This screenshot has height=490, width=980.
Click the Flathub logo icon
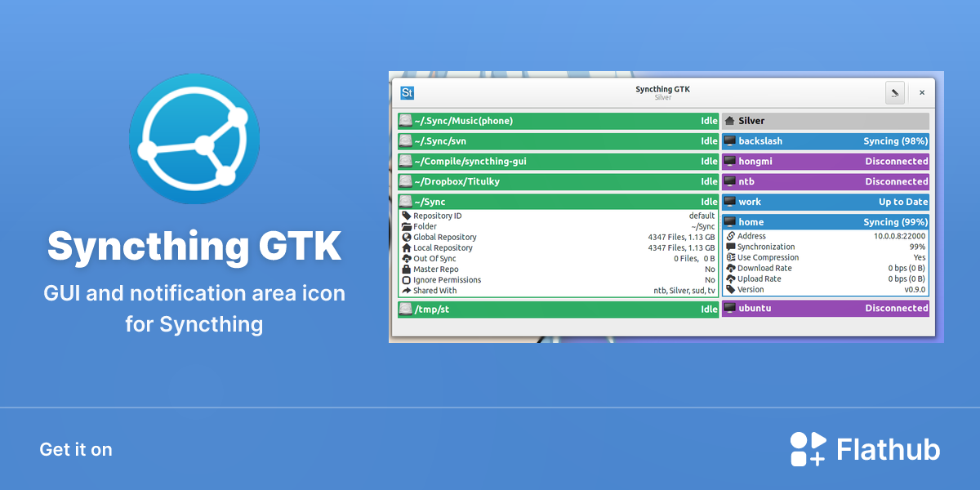click(808, 449)
